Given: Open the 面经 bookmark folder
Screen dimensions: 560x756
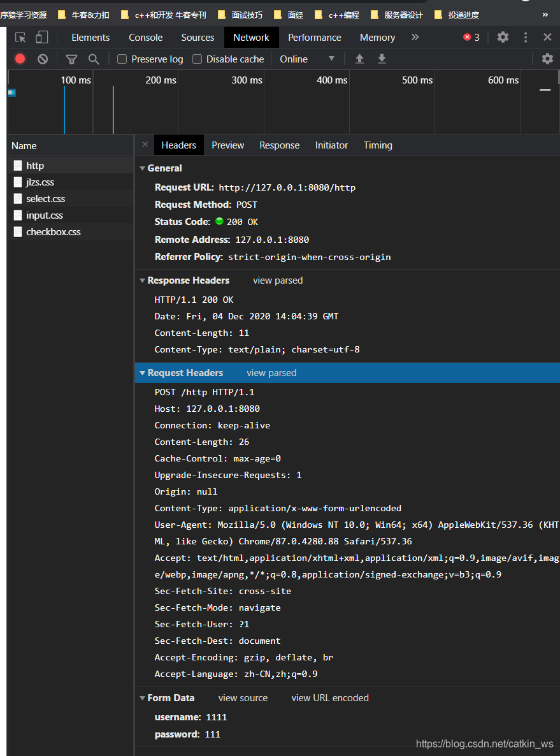Looking at the screenshot, I should [x=289, y=15].
